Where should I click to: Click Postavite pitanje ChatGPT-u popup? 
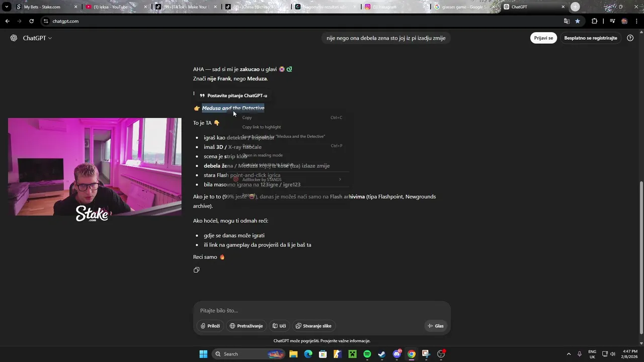233,96
